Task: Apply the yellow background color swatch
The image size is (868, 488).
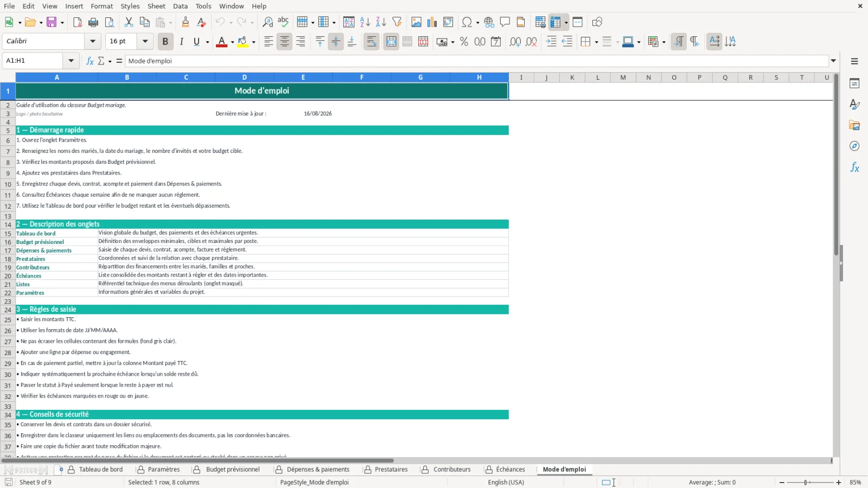Action: (x=243, y=41)
